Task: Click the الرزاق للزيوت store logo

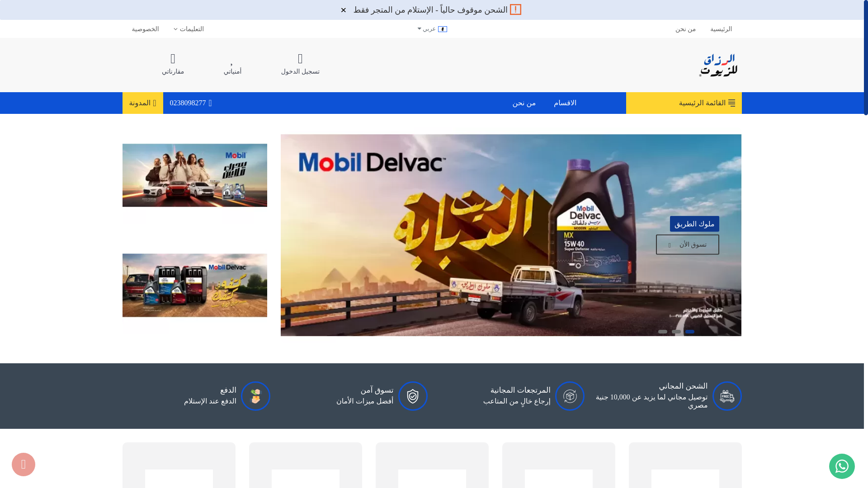Action: (x=718, y=65)
